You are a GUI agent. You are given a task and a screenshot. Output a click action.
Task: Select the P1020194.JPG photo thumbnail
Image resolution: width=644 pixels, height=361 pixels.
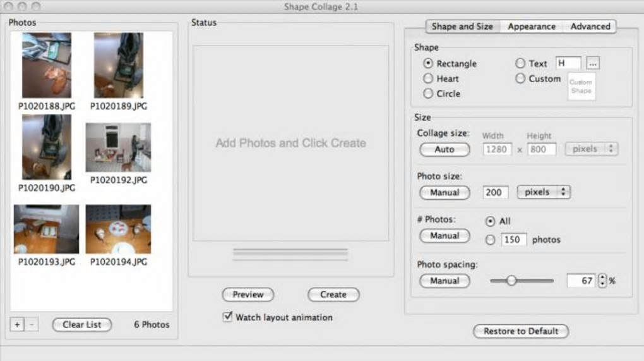click(x=118, y=229)
